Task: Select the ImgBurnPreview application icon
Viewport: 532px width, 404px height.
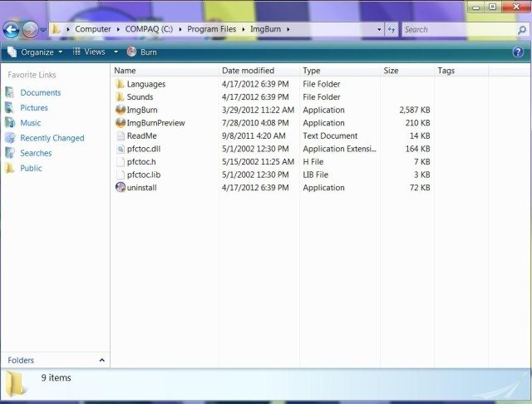Action: 121,122
